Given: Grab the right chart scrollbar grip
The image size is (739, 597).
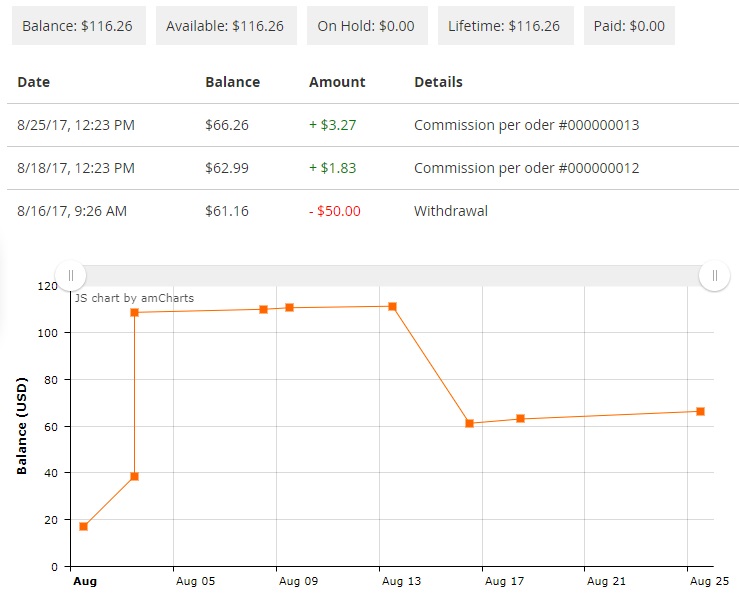Looking at the screenshot, I should pos(714,276).
